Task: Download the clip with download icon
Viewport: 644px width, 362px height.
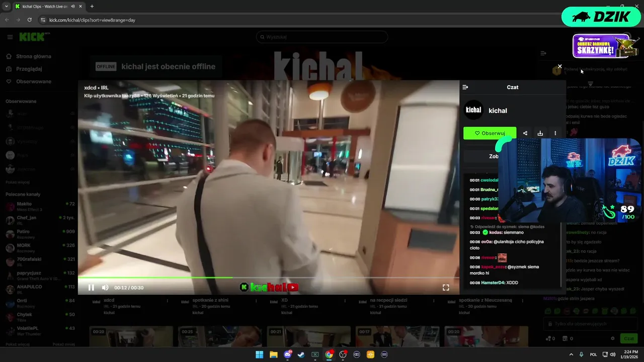Action: tap(540, 133)
